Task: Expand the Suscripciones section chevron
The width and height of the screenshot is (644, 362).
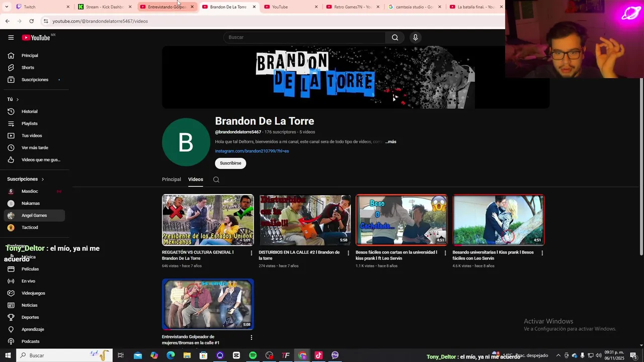Action: pos(42,179)
